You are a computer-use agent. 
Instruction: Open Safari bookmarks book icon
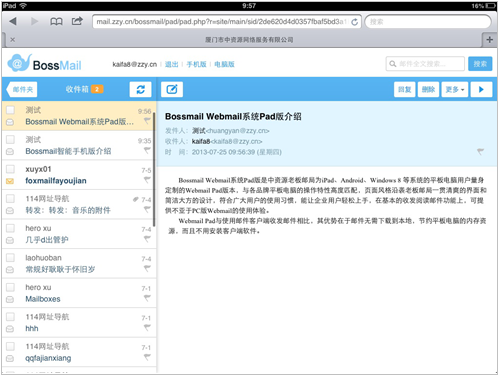pyautogui.click(x=56, y=22)
